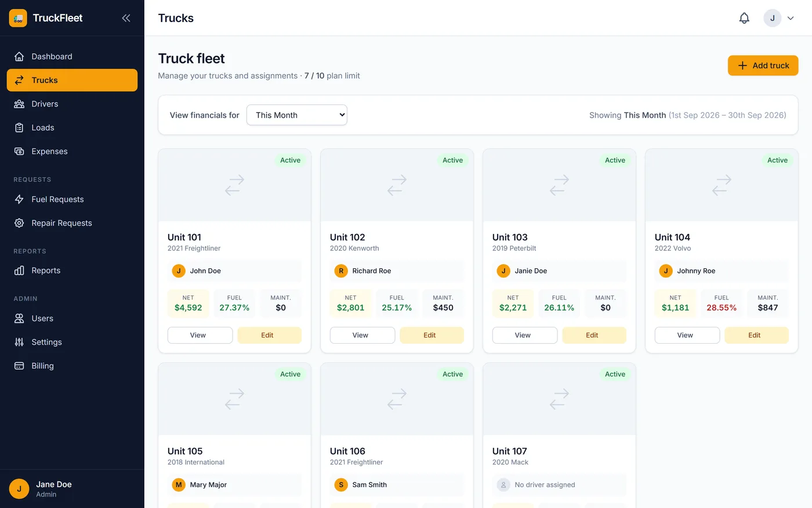Viewport: 812px width, 508px height.
Task: Edit the Unit 102 Kenworth truck
Action: pos(432,335)
